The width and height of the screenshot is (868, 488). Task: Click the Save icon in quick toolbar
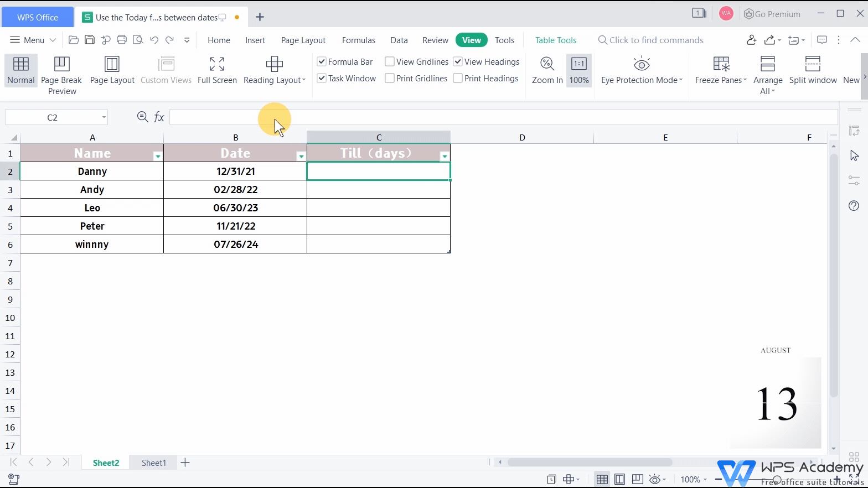(90, 40)
